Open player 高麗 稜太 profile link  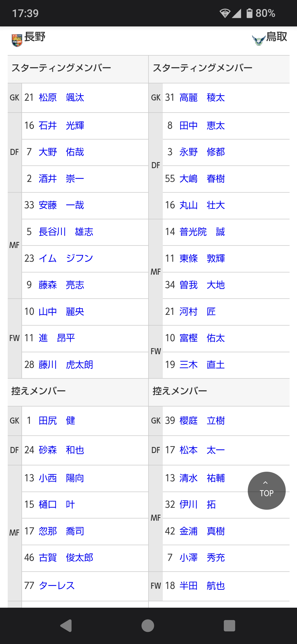coord(202,98)
